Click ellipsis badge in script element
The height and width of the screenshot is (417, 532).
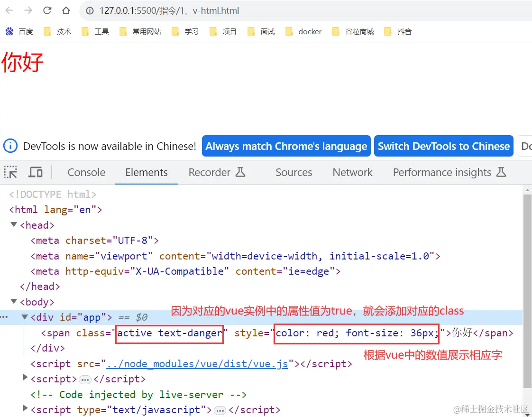tap(85, 380)
